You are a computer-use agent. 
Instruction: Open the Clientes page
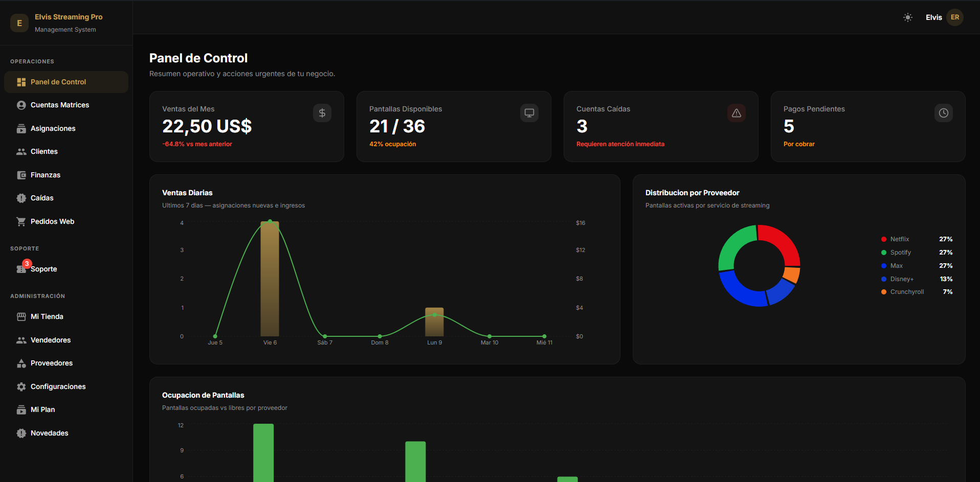[x=44, y=151]
